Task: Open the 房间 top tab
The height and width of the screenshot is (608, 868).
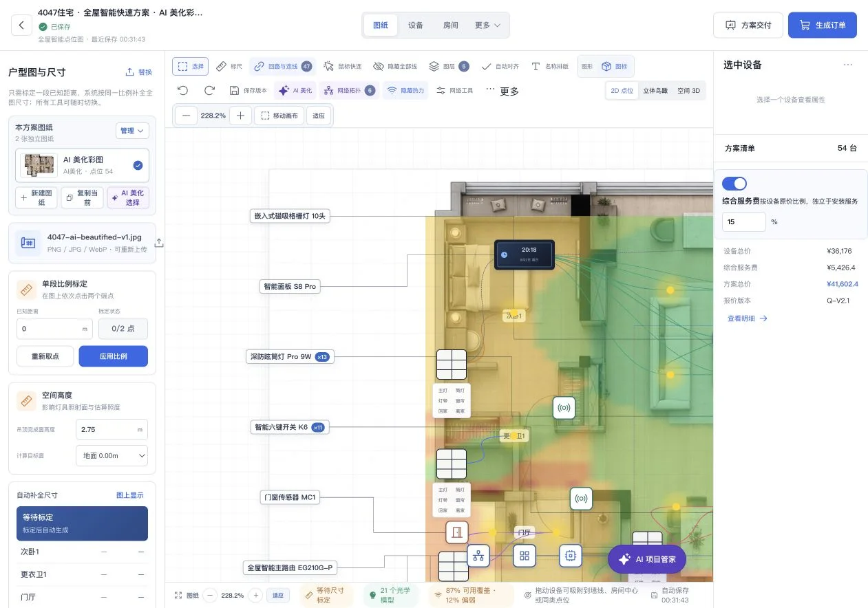Action: pos(451,25)
